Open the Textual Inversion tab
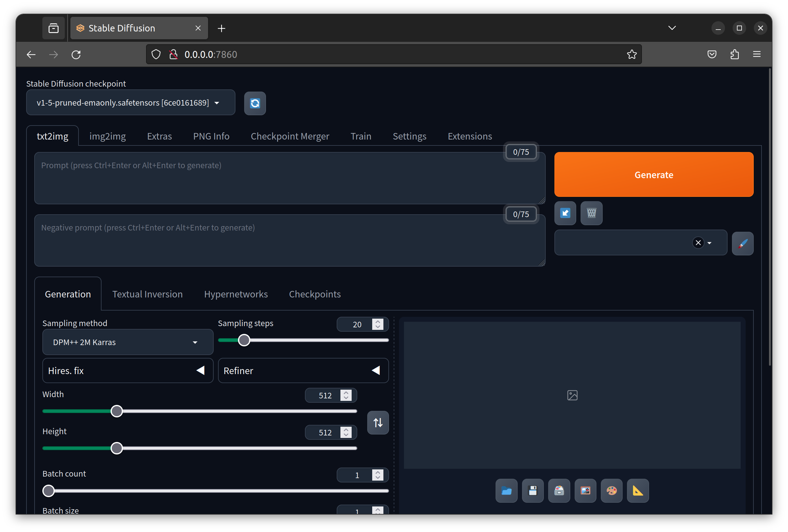 pyautogui.click(x=147, y=294)
